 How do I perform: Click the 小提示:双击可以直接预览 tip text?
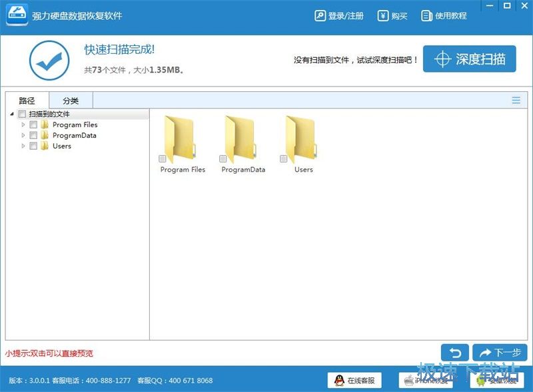tap(49, 353)
